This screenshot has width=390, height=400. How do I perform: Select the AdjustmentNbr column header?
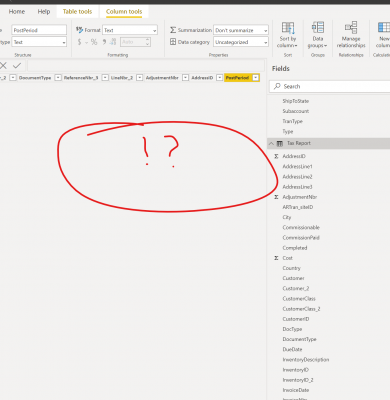tap(162, 78)
